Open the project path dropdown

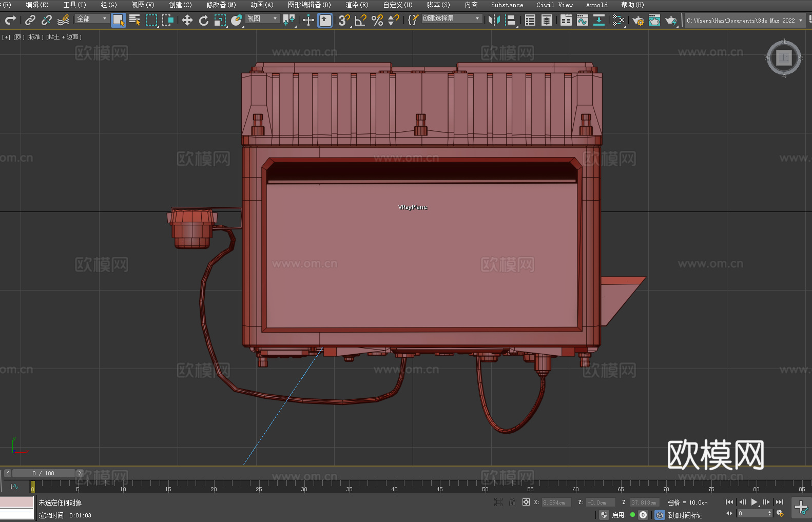coord(800,21)
